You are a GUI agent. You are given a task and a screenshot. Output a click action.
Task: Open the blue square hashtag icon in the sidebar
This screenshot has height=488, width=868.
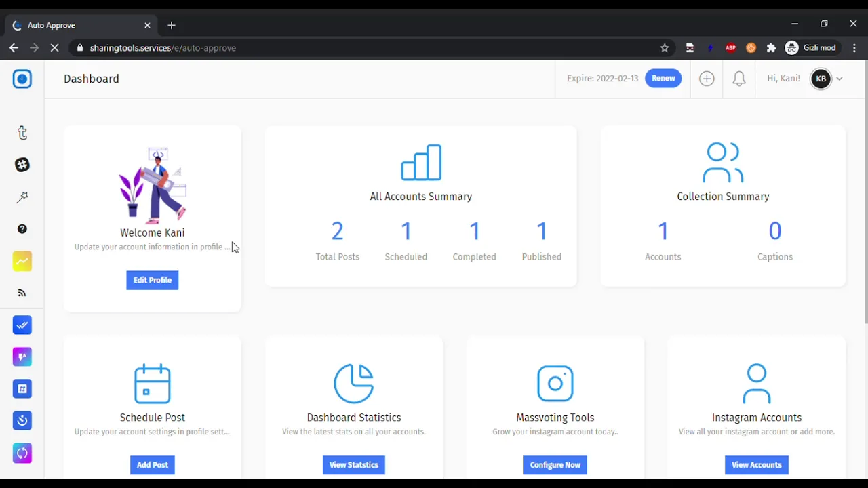pos(22,389)
